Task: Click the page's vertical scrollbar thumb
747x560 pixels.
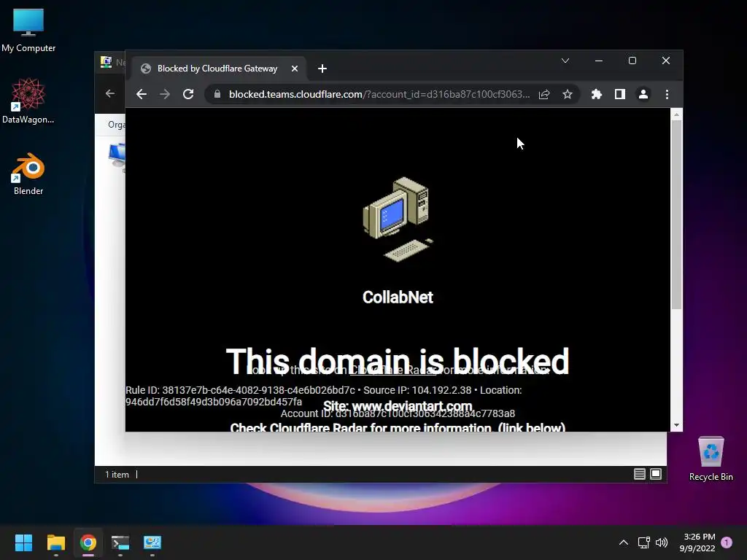Action: pyautogui.click(x=676, y=215)
